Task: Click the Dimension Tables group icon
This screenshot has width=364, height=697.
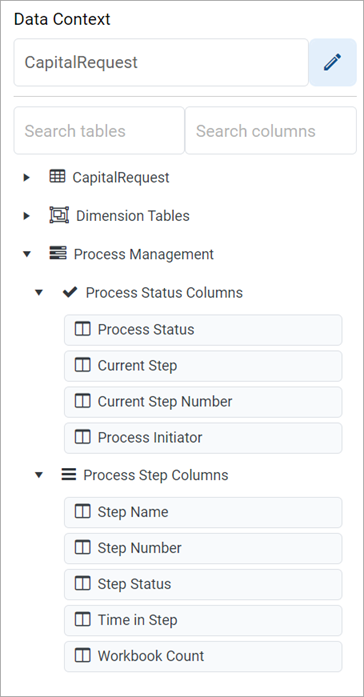Action: coord(59,216)
